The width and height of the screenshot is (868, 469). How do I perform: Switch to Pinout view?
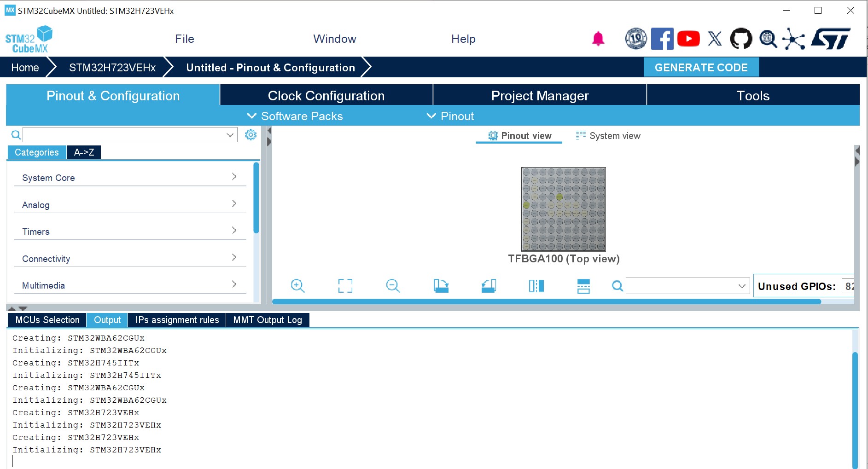tap(519, 136)
